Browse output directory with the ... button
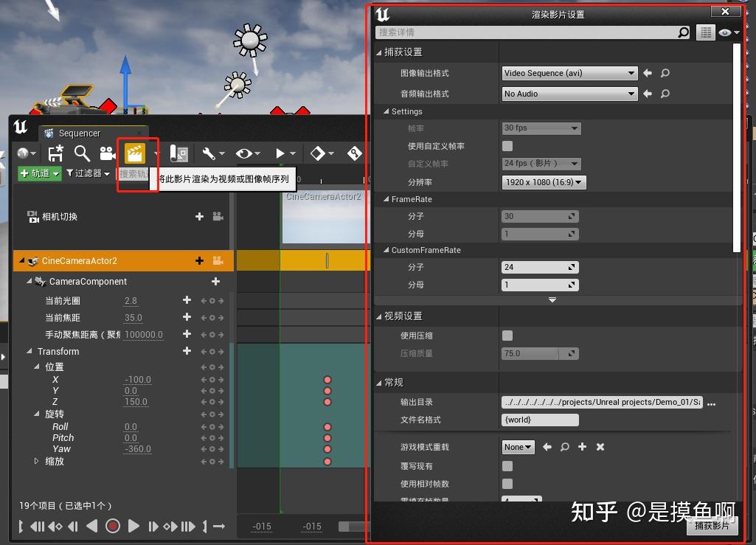The width and height of the screenshot is (756, 545). coord(711,402)
